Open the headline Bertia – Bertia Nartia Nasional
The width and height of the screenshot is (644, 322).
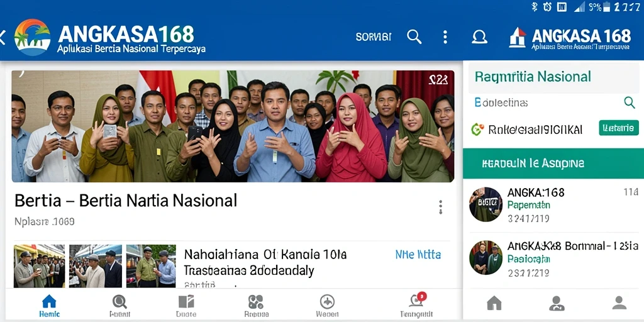pyautogui.click(x=126, y=201)
